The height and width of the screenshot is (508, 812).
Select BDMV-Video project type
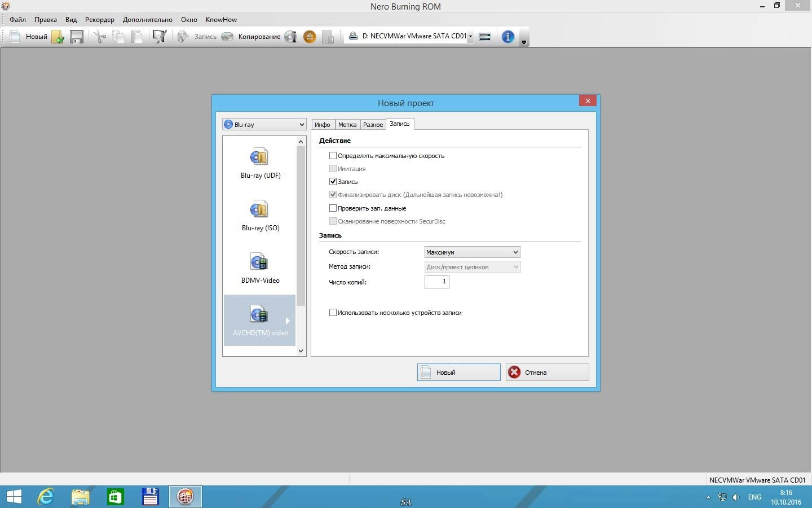click(x=260, y=268)
